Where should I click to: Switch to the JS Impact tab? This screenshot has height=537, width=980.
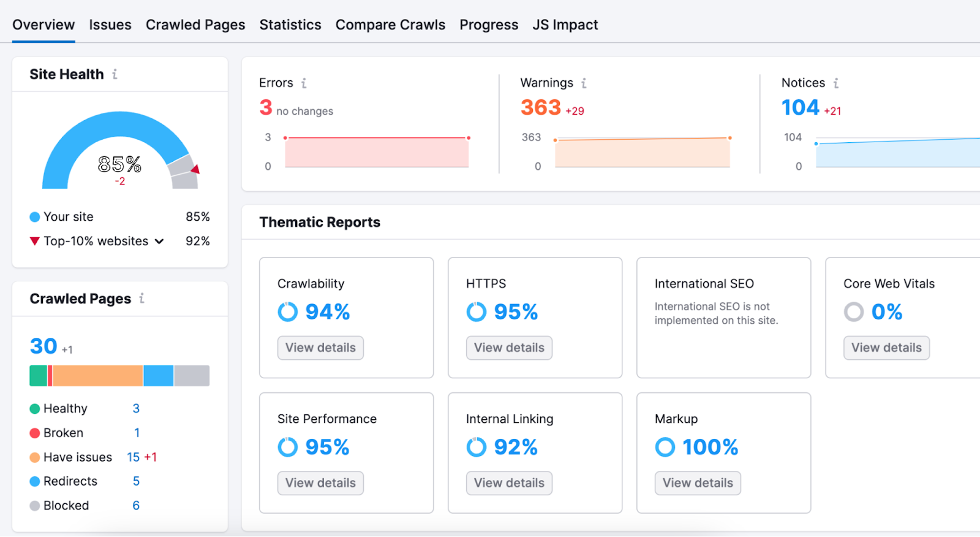[565, 25]
